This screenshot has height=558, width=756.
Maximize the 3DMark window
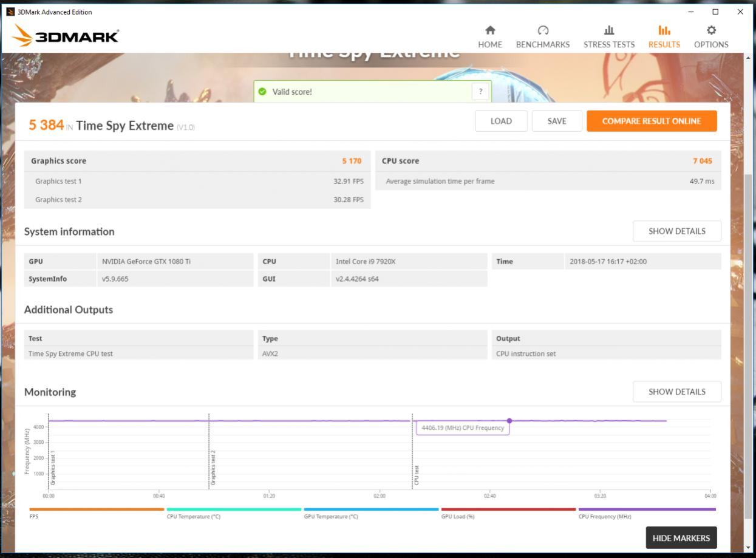(x=715, y=12)
